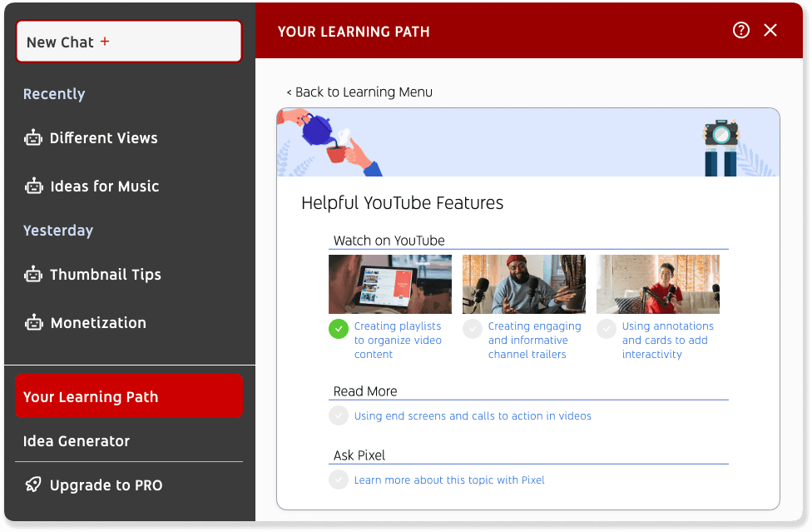Click the rocket icon next to Upgrade to PRO
Screen dimensions: 812x532
point(33,485)
